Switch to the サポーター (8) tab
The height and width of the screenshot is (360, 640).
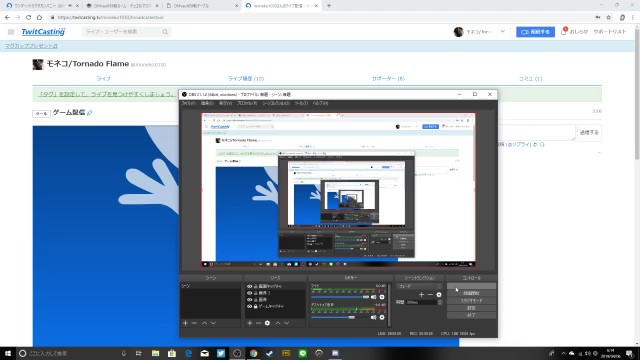pos(388,78)
